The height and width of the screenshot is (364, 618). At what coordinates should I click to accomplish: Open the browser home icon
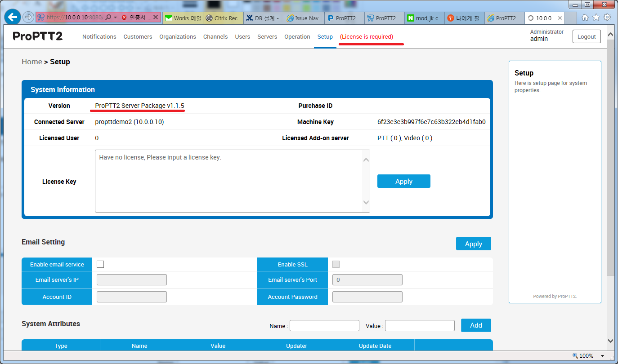point(585,18)
